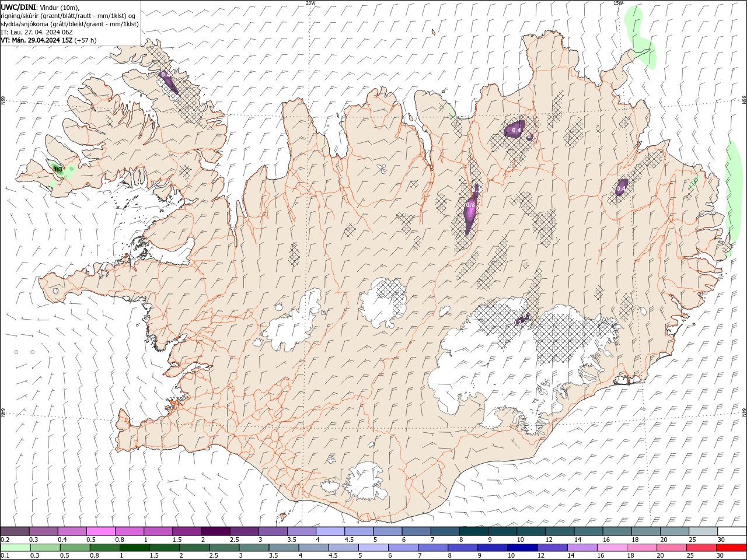The image size is (747, 560).
Task: Select the medium green 0.5 swatch in lower scale
Action: tap(75, 548)
